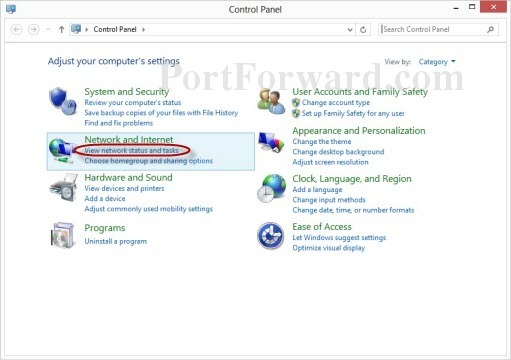Viewport: 511px width, 360px height.
Task: Click Find and fix problems
Action: point(119,123)
